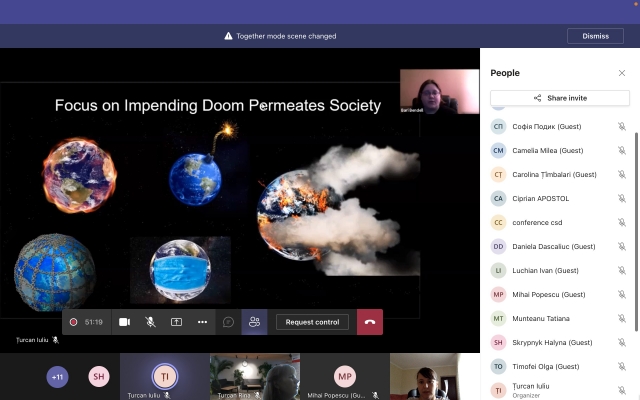The width and height of the screenshot is (640, 400).
Task: Toggle the show participants icon
Action: pos(254,322)
